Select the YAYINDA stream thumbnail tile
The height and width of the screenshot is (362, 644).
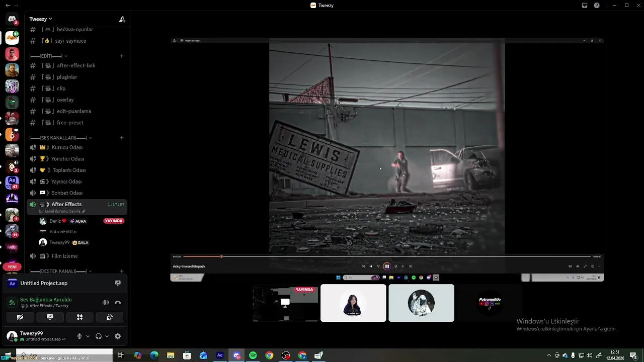[x=285, y=303]
